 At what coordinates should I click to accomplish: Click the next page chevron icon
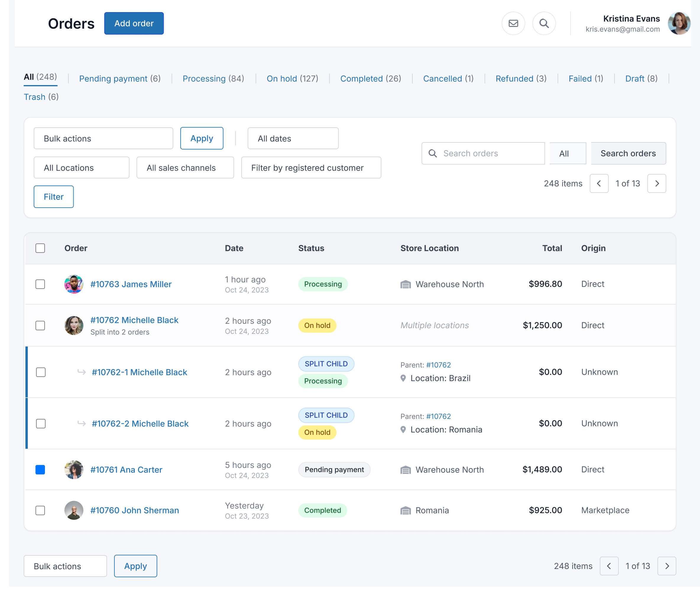coord(657,183)
